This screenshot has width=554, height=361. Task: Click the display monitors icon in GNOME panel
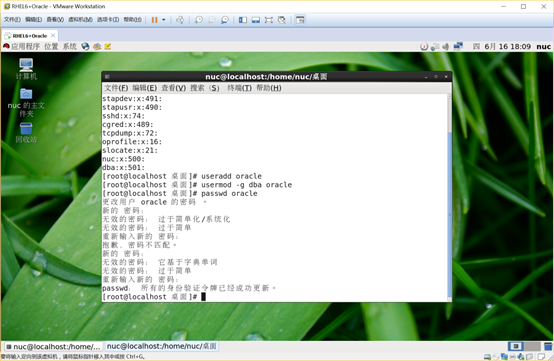pyautogui.click(x=458, y=46)
